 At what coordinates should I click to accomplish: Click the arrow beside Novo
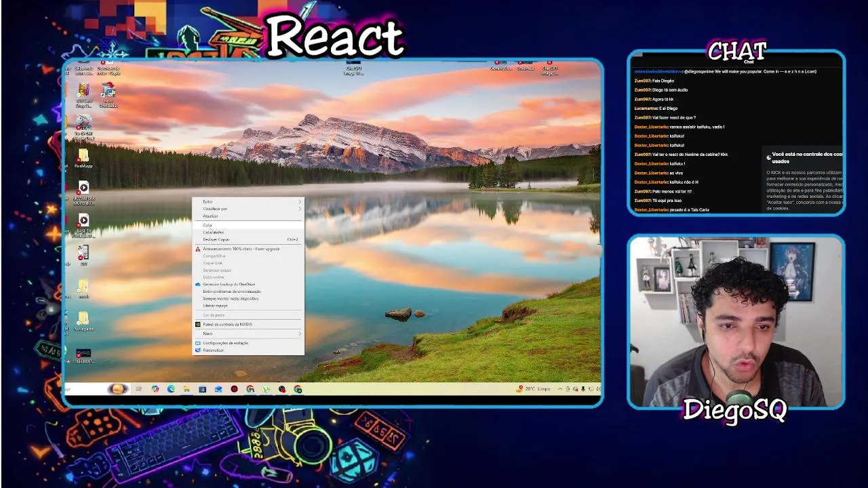coord(300,333)
